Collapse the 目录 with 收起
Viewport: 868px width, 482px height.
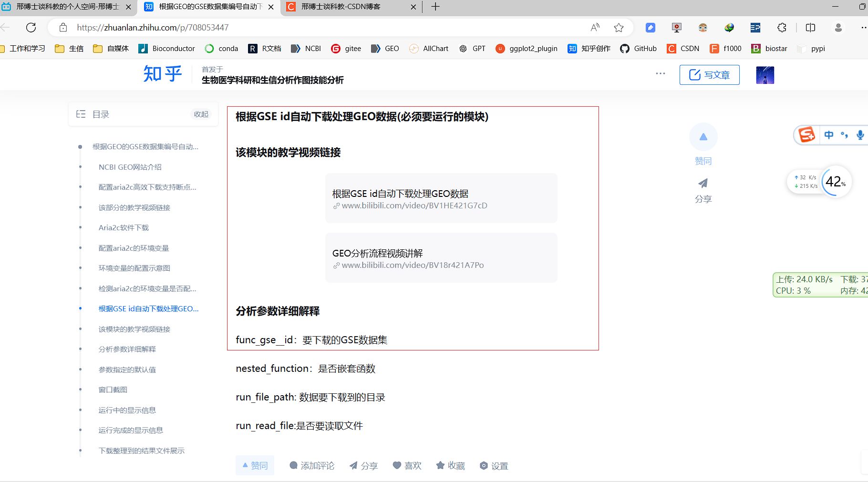200,114
